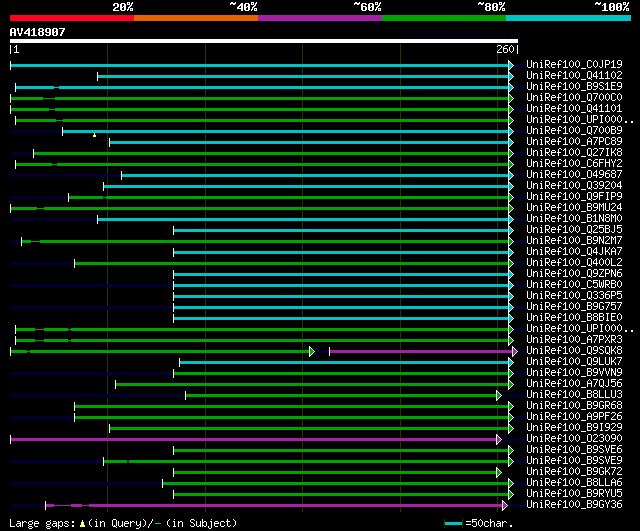Choose the UniRef100_B9G757 entry

tap(574, 307)
